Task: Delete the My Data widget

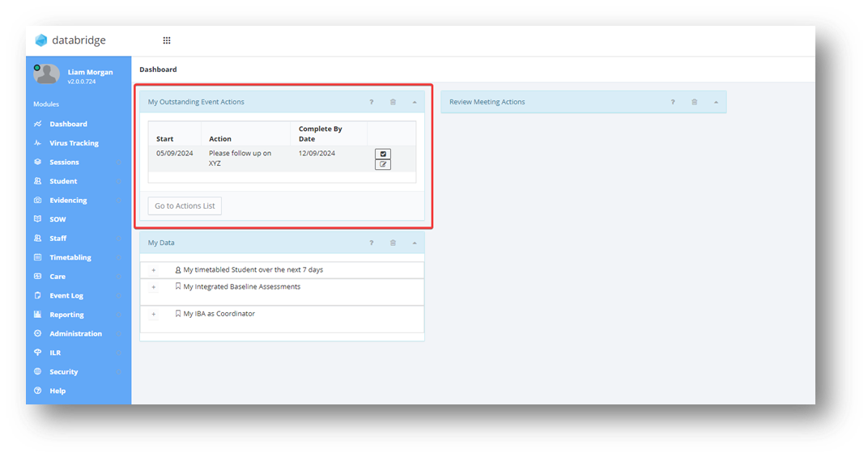Action: coord(393,243)
